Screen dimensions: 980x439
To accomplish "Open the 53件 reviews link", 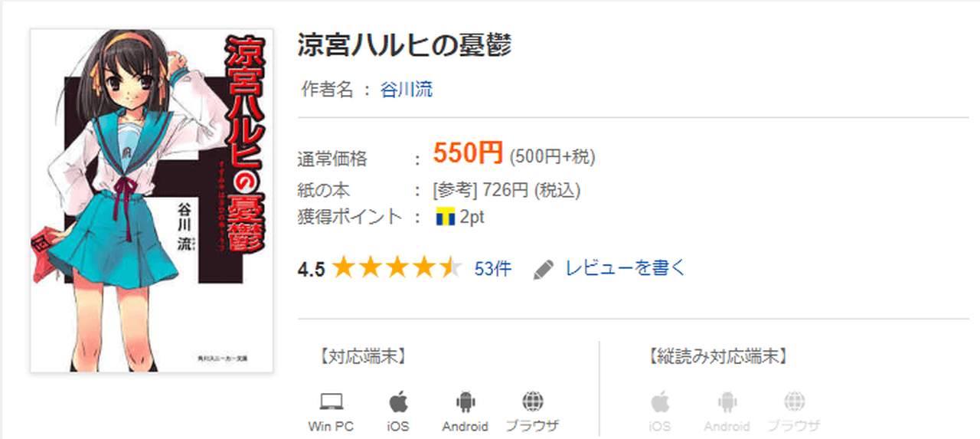I will pyautogui.click(x=493, y=269).
